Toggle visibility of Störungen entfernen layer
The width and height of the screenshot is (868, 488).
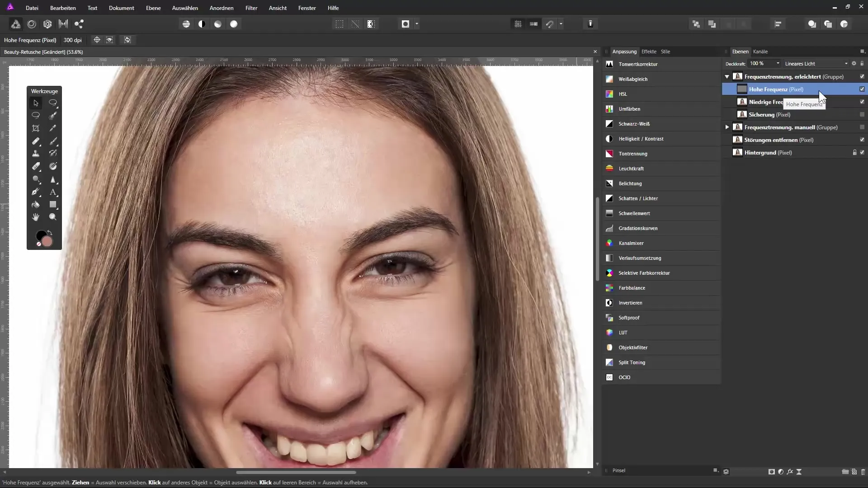[x=862, y=140]
